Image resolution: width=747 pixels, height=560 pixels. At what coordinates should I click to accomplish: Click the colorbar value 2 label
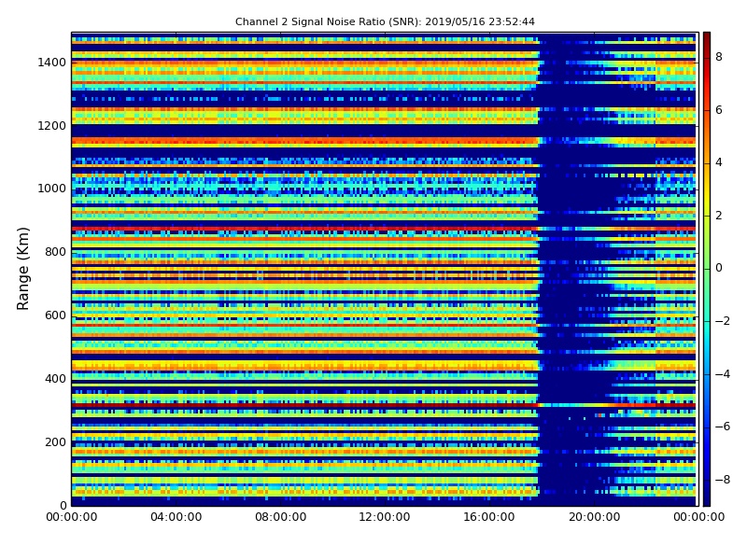tap(719, 216)
